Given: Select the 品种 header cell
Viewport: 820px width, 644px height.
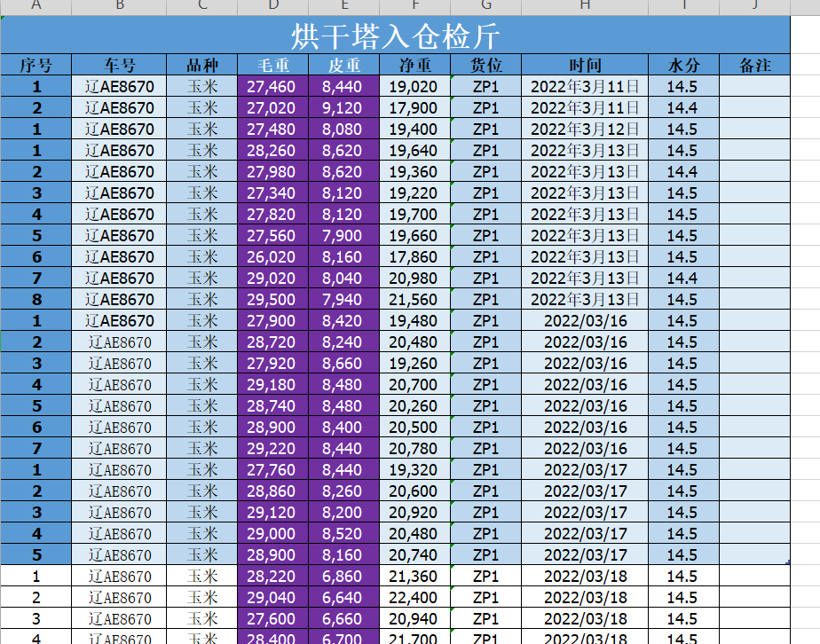Looking at the screenshot, I should pos(201,65).
